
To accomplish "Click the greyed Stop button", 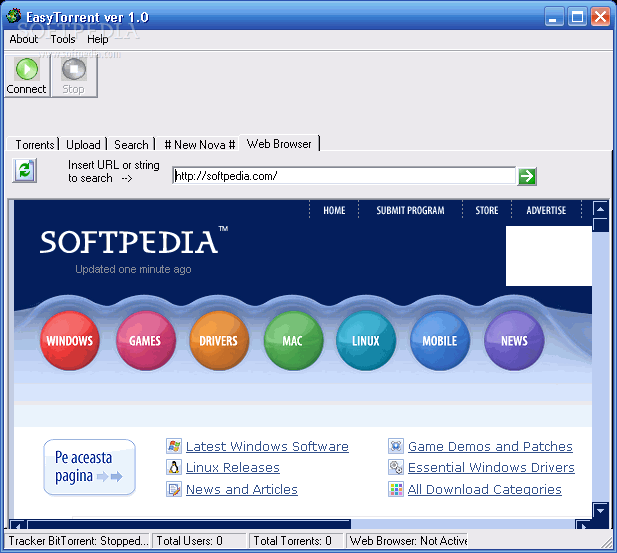I will pos(74,76).
